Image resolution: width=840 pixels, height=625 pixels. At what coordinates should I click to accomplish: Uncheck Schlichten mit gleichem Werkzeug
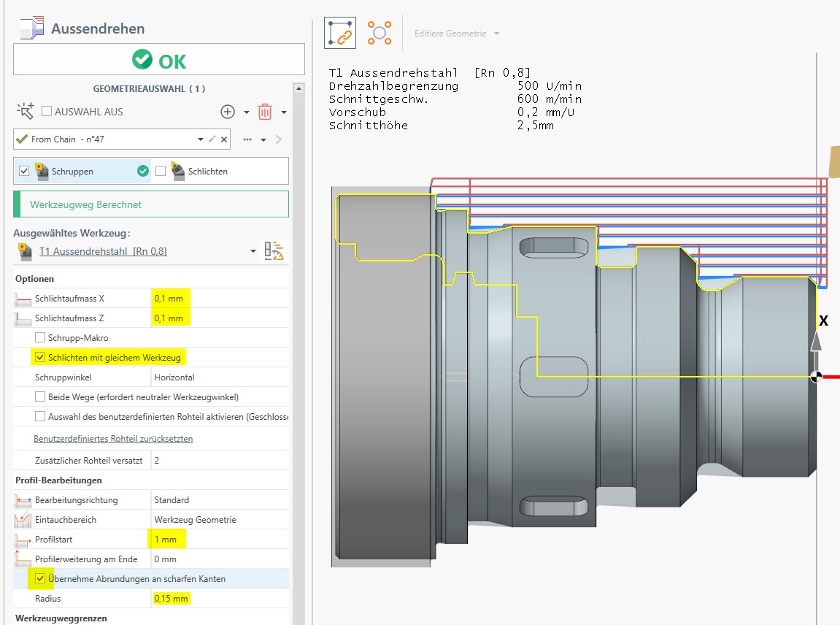[x=39, y=358]
